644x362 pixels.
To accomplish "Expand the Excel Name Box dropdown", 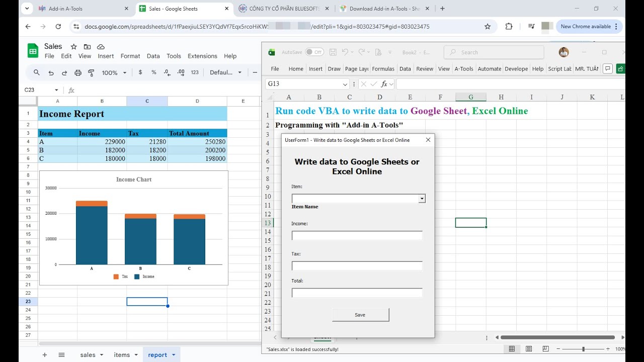I will click(345, 84).
